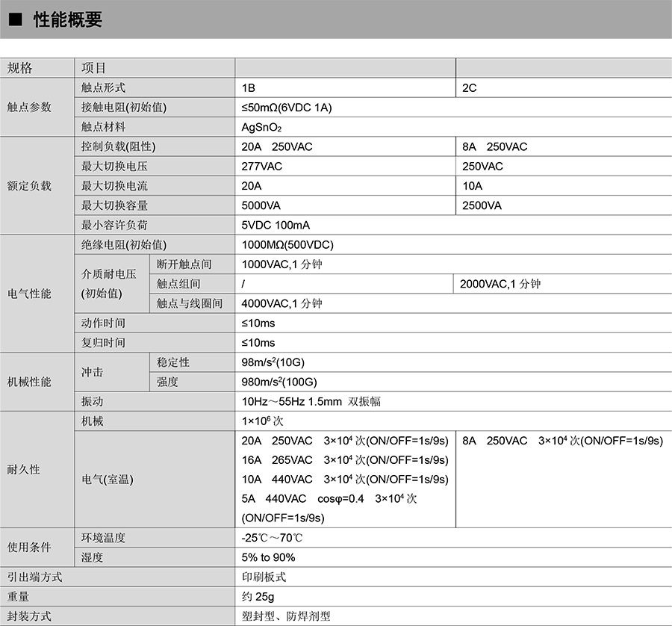Image resolution: width=672 pixels, height=626 pixels.
Task: Click the 2C contact form value
Action: (x=469, y=88)
